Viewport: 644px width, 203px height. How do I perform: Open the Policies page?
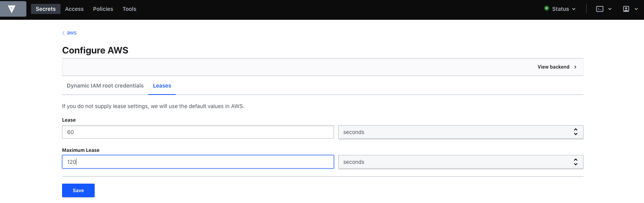[x=103, y=9]
